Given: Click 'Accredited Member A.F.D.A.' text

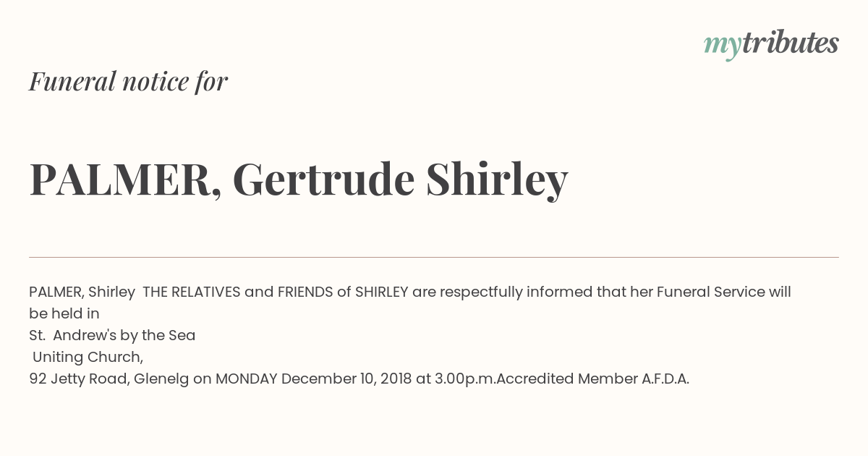Looking at the screenshot, I should point(593,379).
